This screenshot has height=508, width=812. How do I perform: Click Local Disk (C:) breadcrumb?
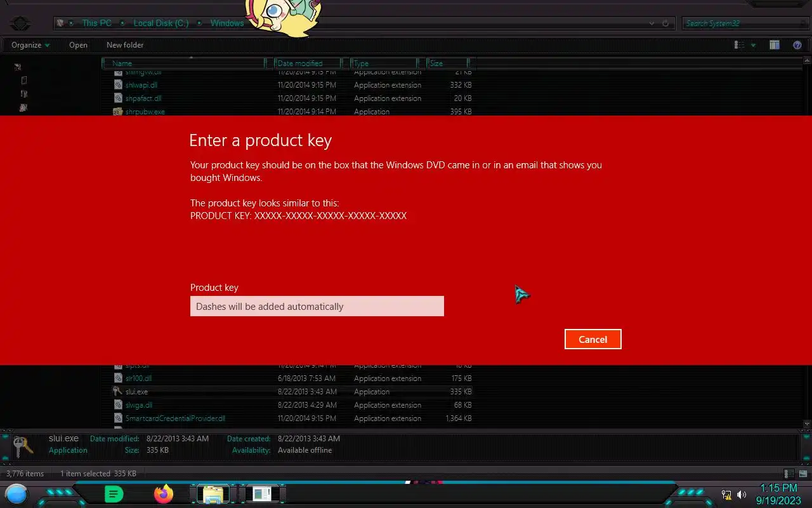pos(160,23)
